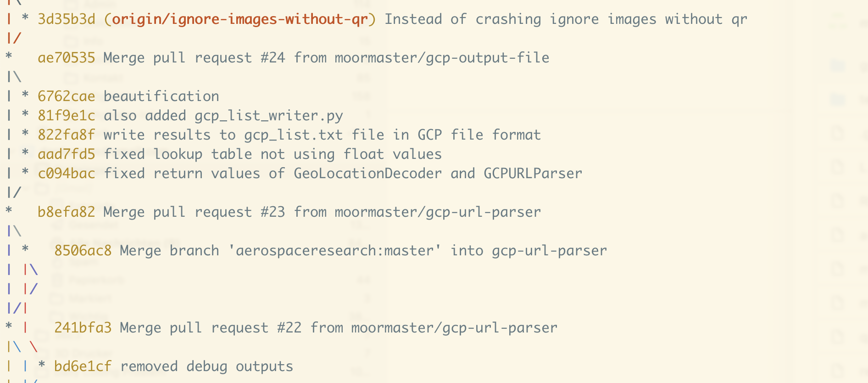Click commit hash bd6e1cf
The height and width of the screenshot is (383, 868).
(83, 366)
